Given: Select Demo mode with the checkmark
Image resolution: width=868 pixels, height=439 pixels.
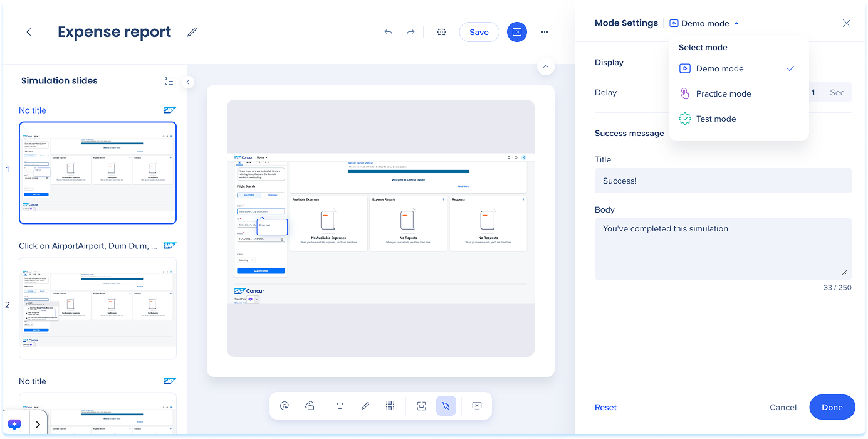Looking at the screenshot, I should coord(719,68).
